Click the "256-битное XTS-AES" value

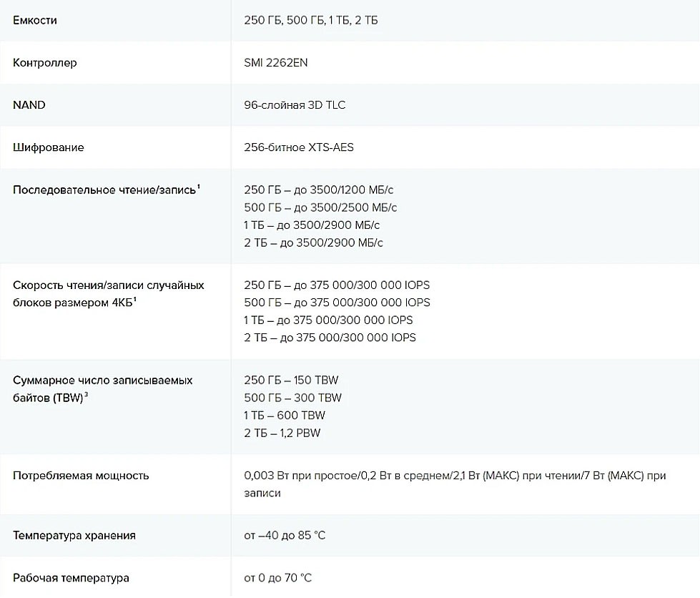(x=298, y=147)
